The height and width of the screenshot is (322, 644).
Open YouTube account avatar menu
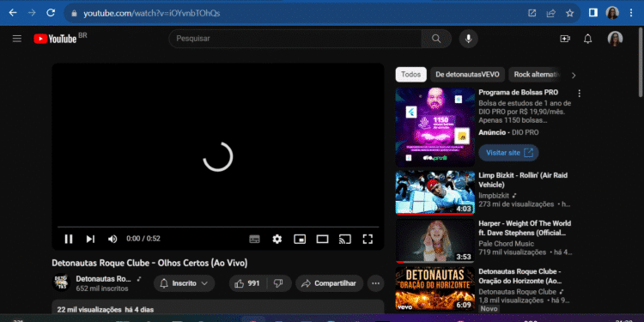coord(615,39)
